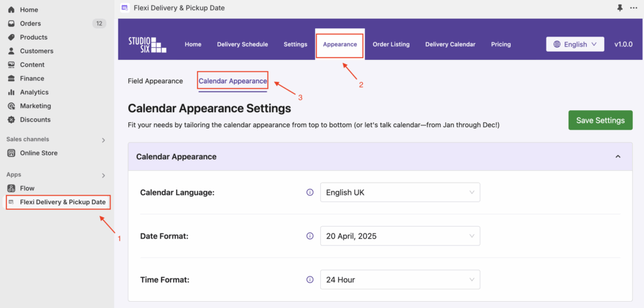
Task: Click the pin icon in top bar
Action: point(619,8)
